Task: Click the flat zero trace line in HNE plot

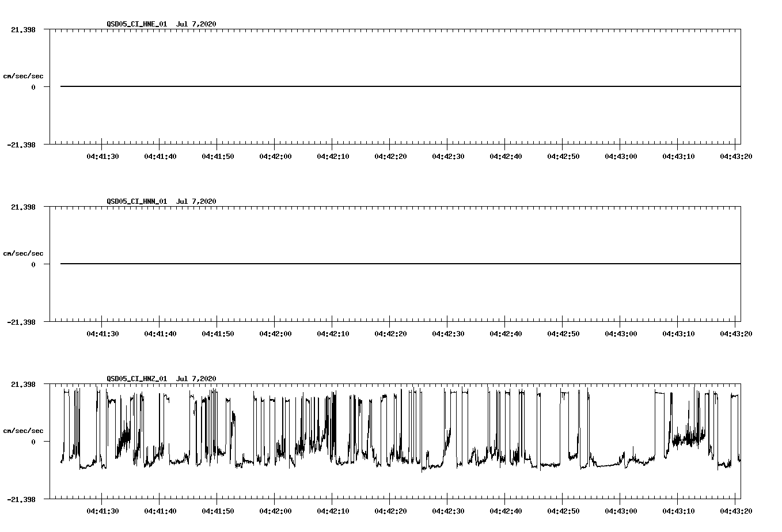Action: click(x=400, y=86)
